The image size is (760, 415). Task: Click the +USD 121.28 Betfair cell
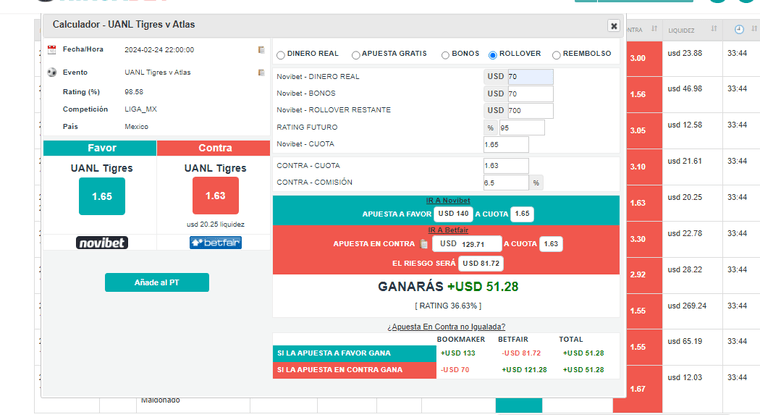524,370
